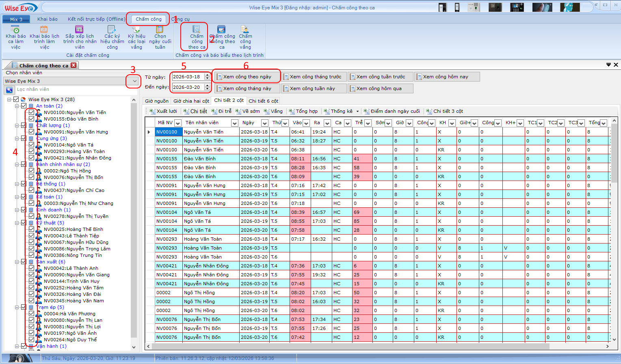The width and height of the screenshot is (621, 364).
Task: Collapse the Kỹ thuật (5) tree group
Action: 17,223
